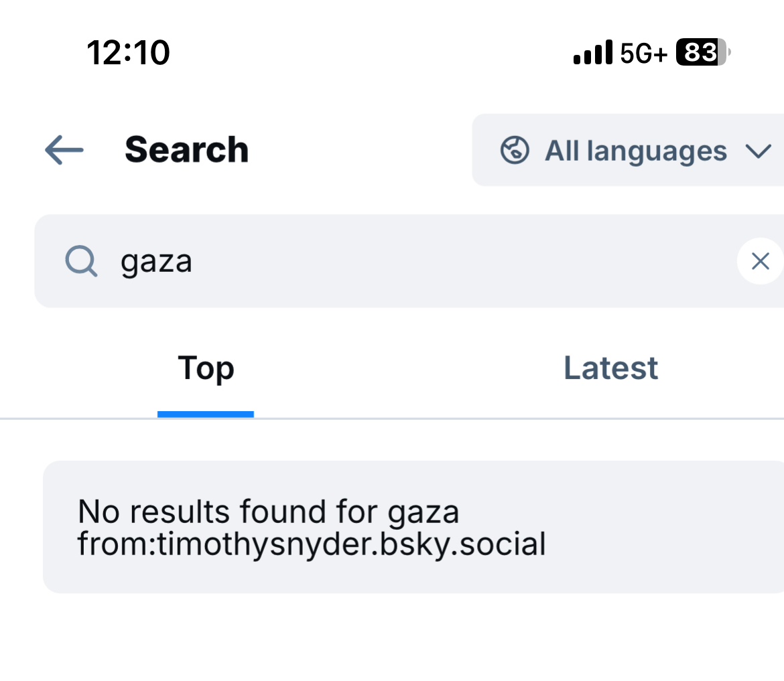Expand language list via chevron arrow

pyautogui.click(x=758, y=151)
